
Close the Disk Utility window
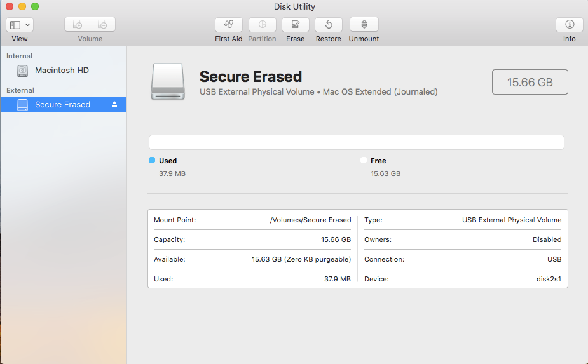tap(10, 6)
